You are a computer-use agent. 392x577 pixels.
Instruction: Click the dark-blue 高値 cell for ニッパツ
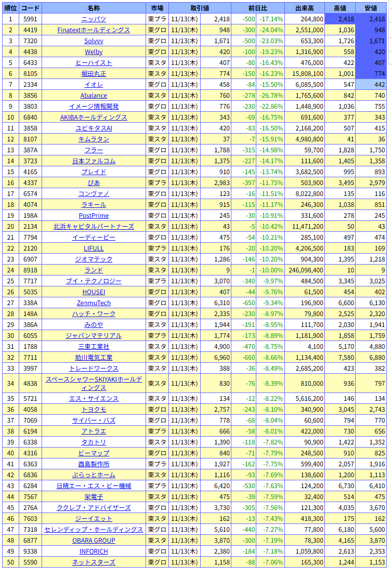[x=341, y=19]
